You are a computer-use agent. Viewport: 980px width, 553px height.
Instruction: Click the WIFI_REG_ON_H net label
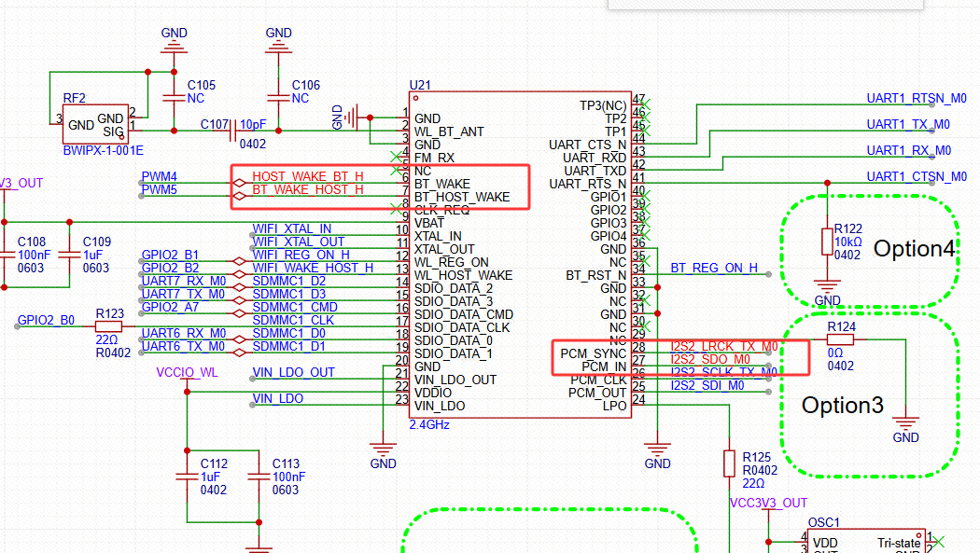[x=301, y=255]
